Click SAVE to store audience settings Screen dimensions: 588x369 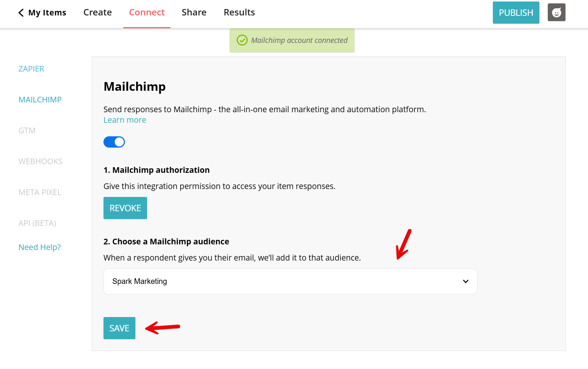119,328
